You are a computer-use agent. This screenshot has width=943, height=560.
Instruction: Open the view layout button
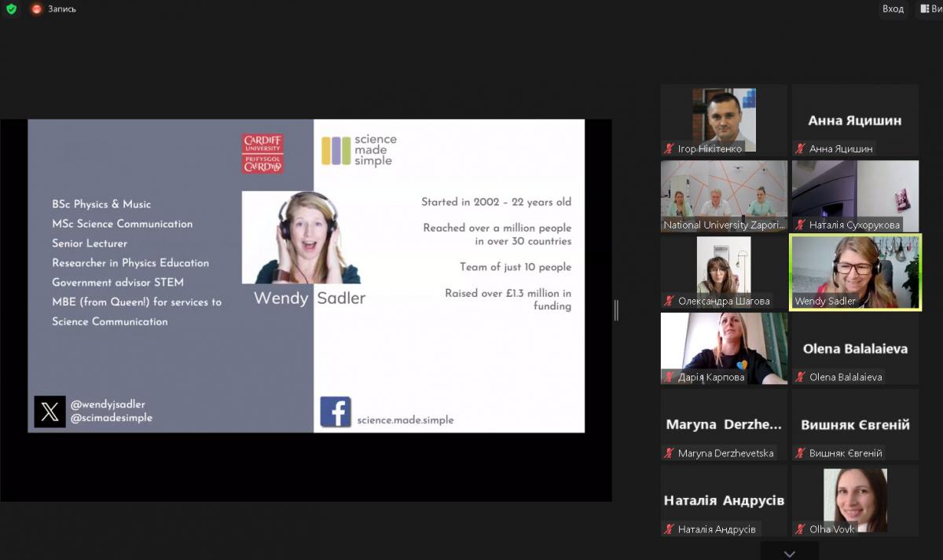pyautogui.click(x=930, y=9)
